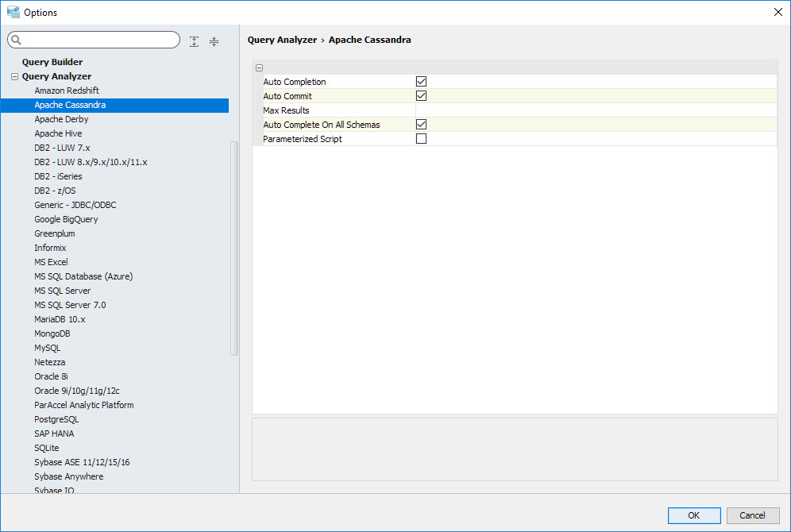Select Query Builder in the tree
This screenshot has height=532, width=791.
pos(52,62)
